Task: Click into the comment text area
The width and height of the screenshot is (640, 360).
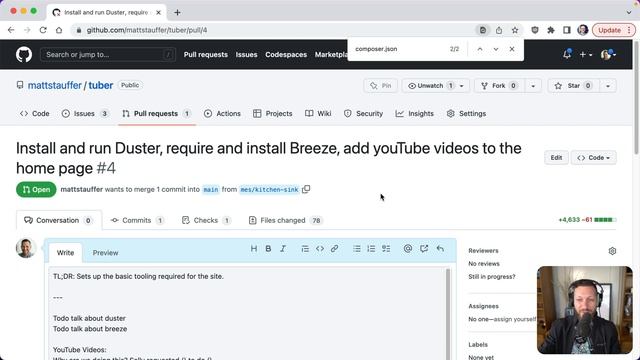Action: (x=248, y=313)
